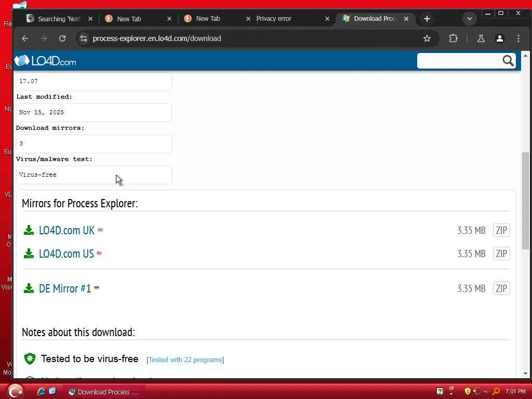The width and height of the screenshot is (532, 399).
Task: Click '3.35 MB' size in LO4D.com UK row
Action: 471,230
